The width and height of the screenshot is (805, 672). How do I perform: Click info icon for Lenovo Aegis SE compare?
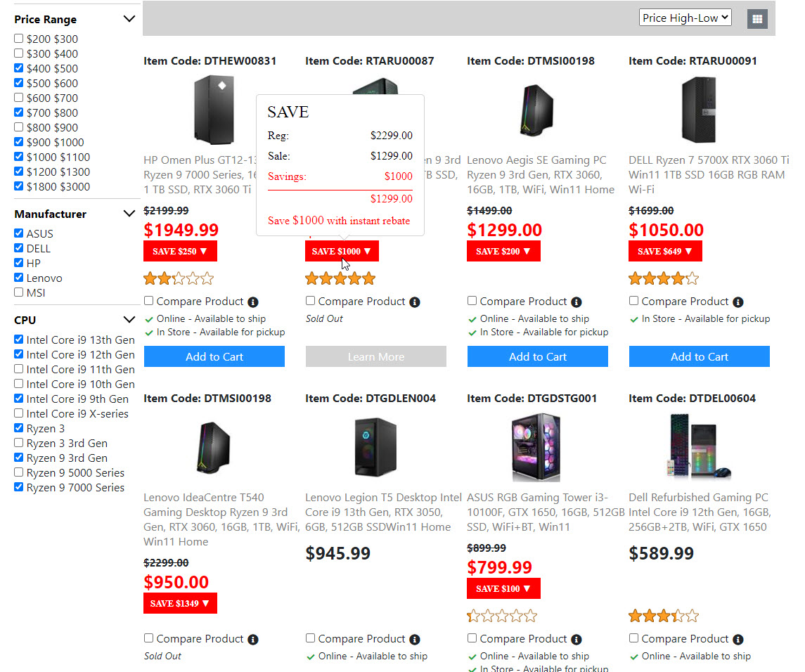click(577, 302)
